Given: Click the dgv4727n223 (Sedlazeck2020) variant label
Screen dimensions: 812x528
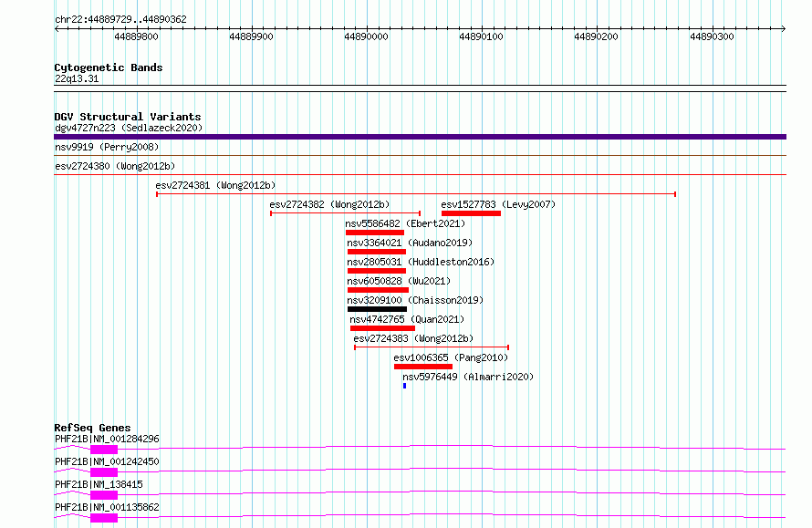Looking at the screenshot, I should (x=129, y=128).
